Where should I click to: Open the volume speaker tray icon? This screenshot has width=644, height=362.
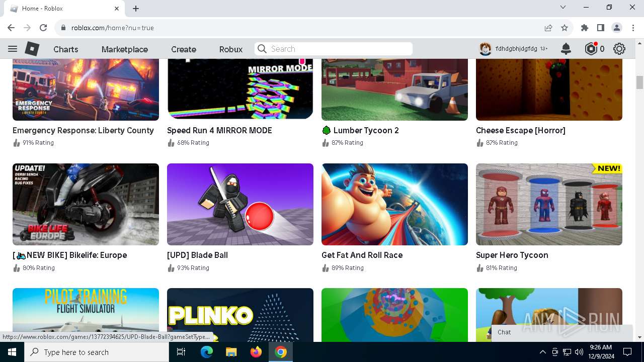[579, 352]
